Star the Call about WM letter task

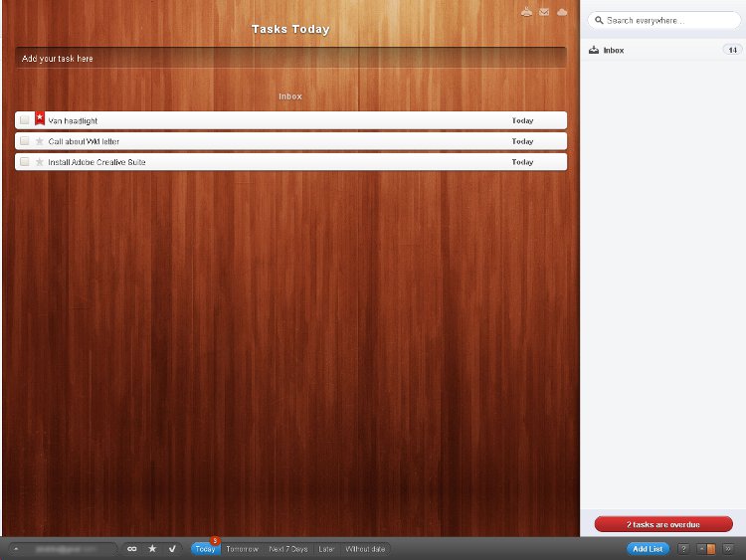tap(40, 141)
